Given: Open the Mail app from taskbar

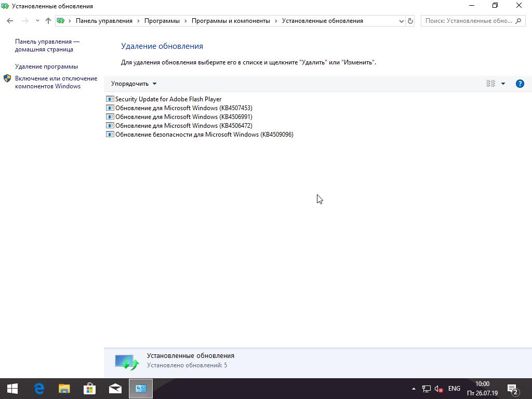Looking at the screenshot, I should pyautogui.click(x=115, y=389).
